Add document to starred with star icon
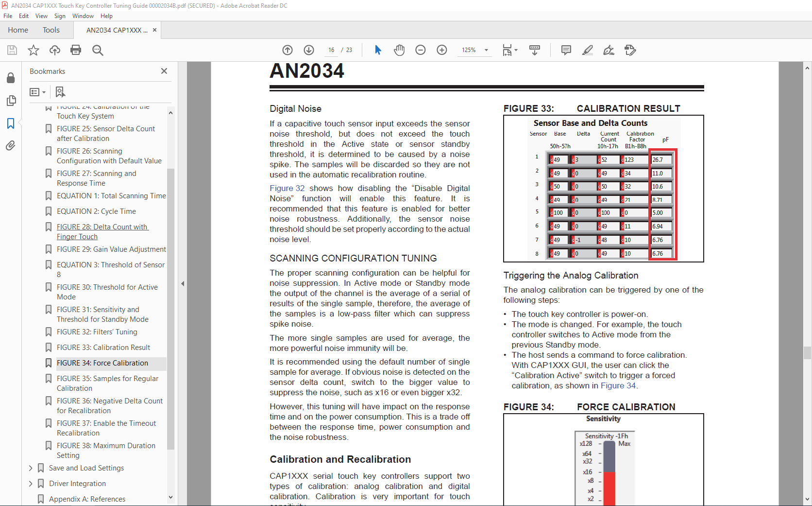Screen dimensions: 812x506 pyautogui.click(x=34, y=50)
